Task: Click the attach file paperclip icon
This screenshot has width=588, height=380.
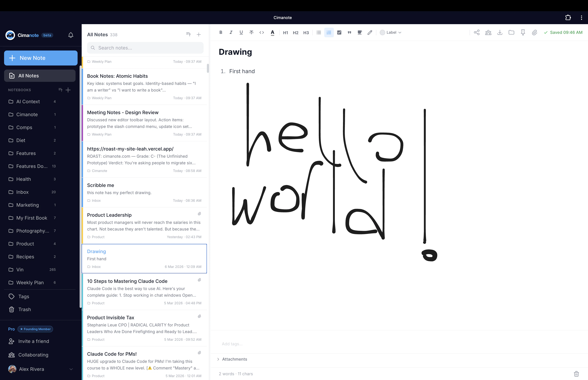Action: 534,32
